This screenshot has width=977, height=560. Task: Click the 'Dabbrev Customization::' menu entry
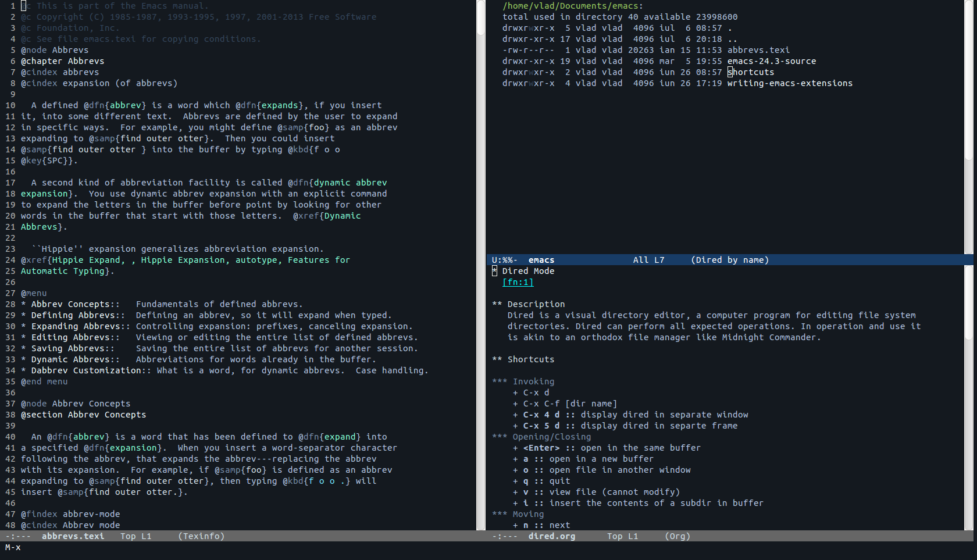click(x=91, y=370)
